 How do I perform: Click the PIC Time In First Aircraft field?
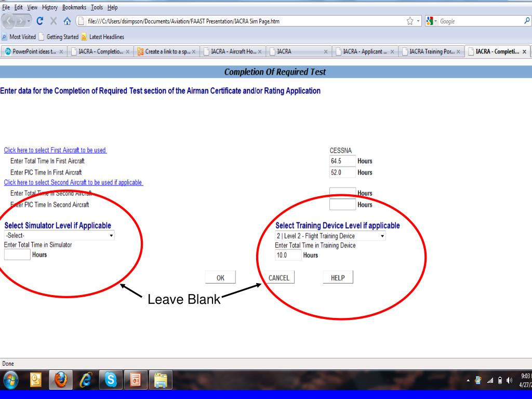(342, 172)
